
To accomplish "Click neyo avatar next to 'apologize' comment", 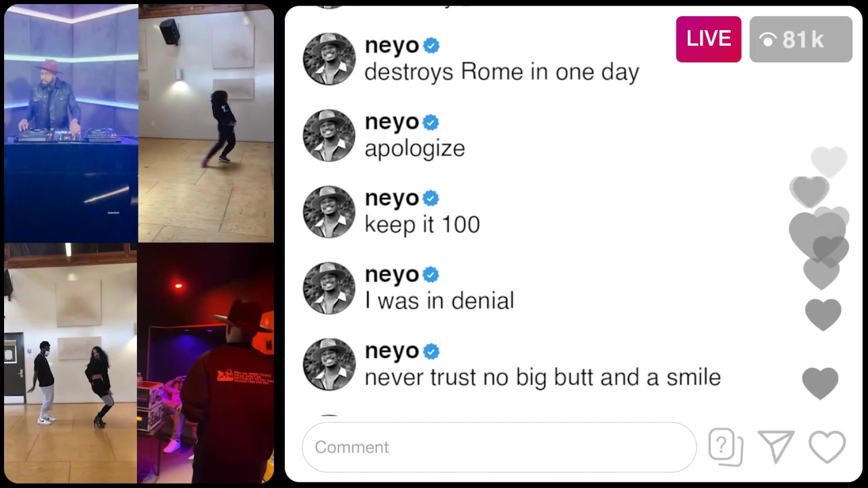I will click(329, 136).
